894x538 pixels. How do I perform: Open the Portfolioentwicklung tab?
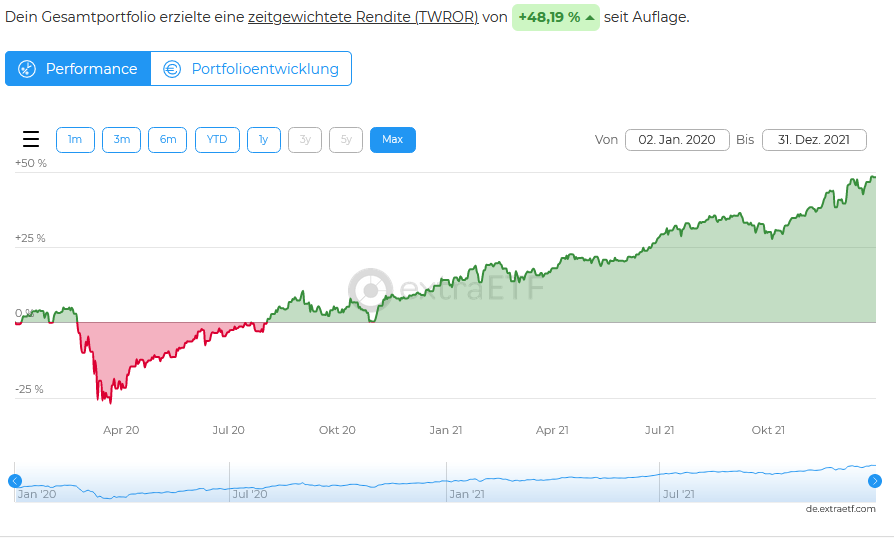(251, 69)
